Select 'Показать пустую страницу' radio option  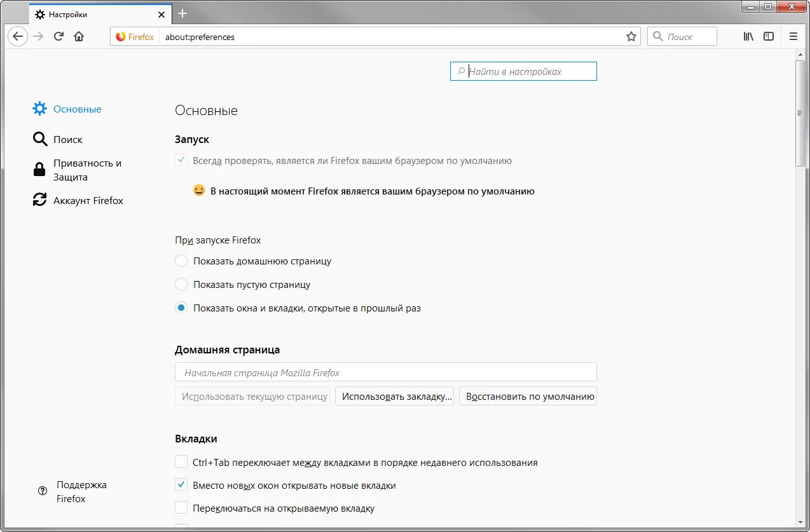(181, 285)
